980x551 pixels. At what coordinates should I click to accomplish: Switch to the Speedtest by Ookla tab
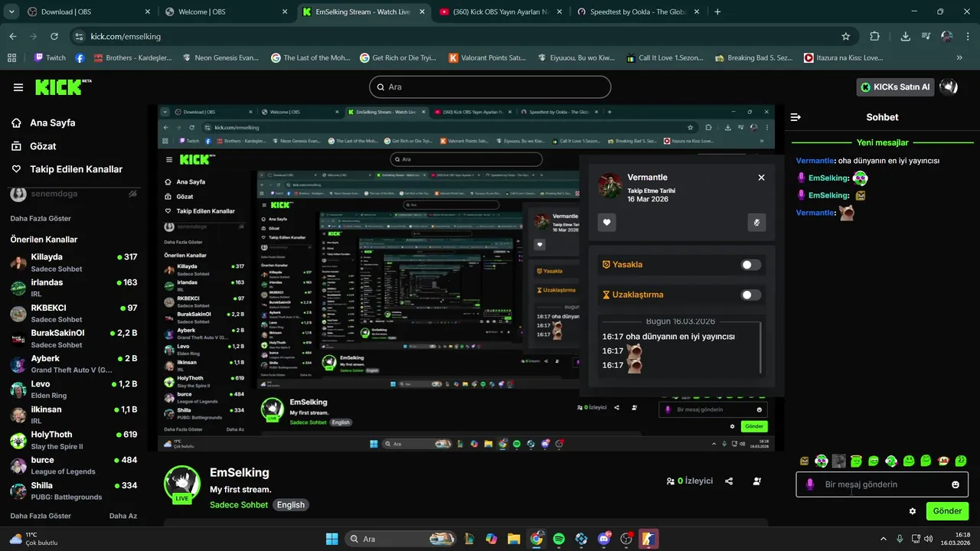point(639,11)
